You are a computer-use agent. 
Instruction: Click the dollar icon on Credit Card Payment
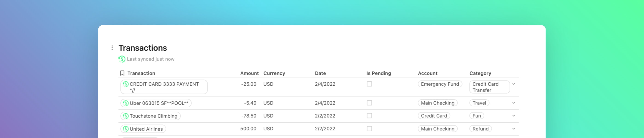pos(126,84)
